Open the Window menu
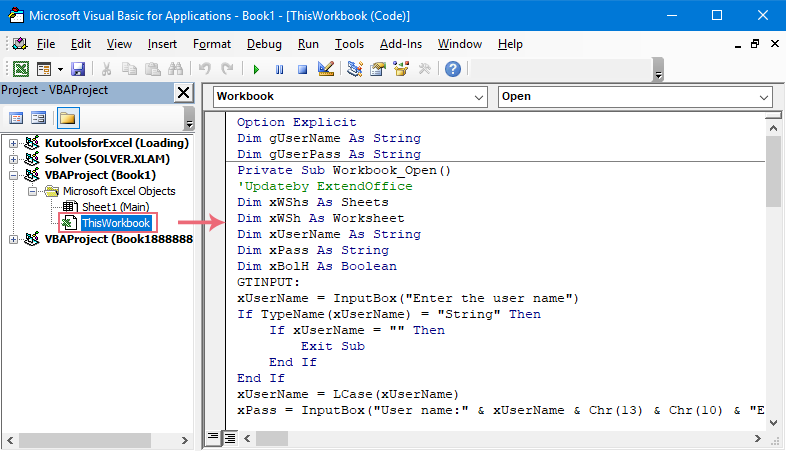The image size is (786, 451). tap(460, 44)
